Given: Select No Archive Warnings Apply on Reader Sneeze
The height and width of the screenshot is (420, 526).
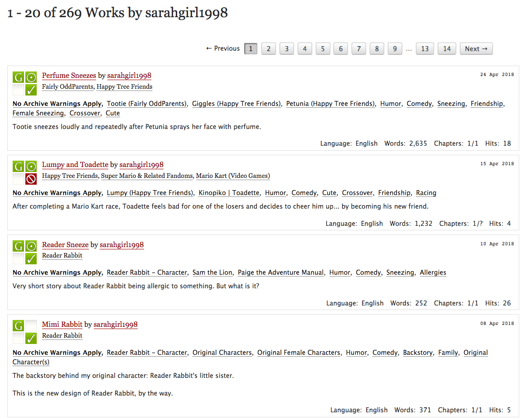Looking at the screenshot, I should [x=57, y=272].
